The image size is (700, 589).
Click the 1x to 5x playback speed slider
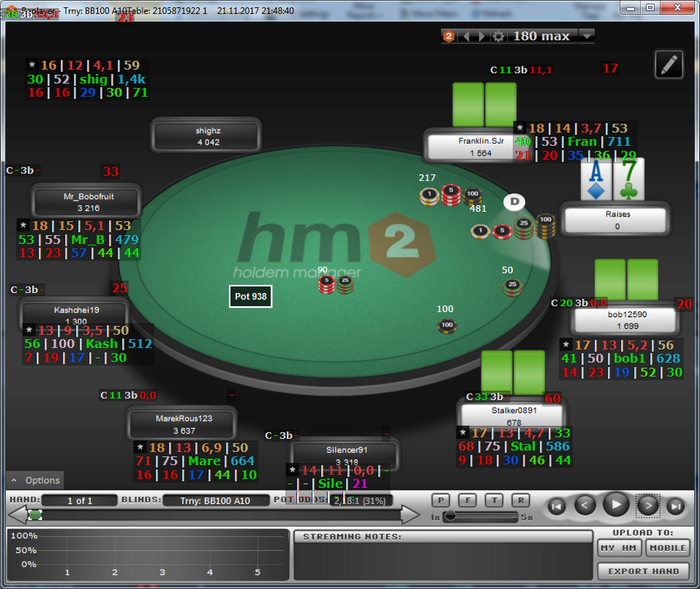(x=481, y=517)
